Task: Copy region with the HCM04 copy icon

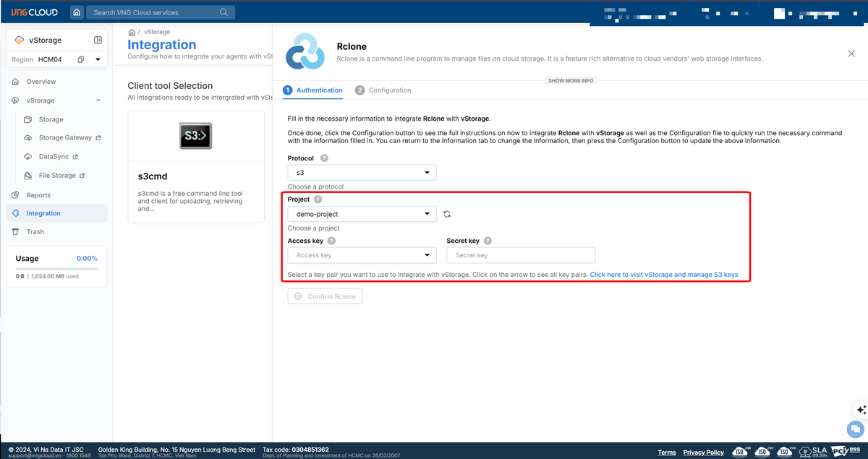Action: pyautogui.click(x=81, y=59)
